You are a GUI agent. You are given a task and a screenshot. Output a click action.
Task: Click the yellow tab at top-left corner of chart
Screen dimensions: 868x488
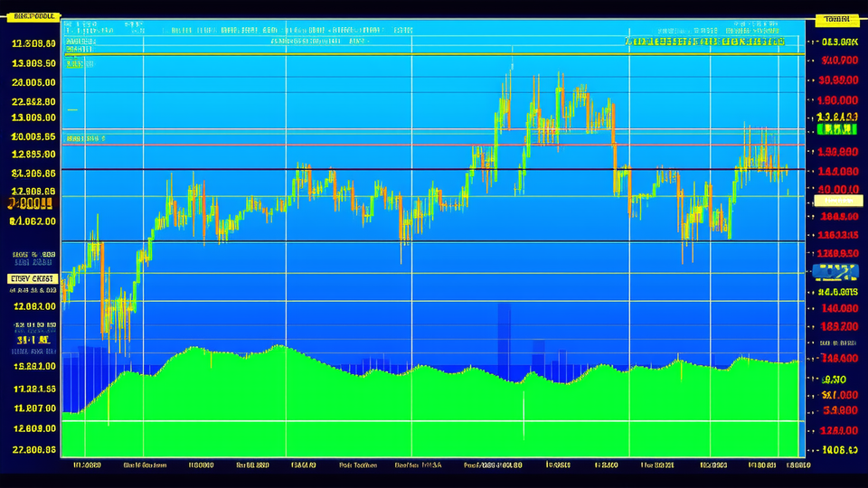pyautogui.click(x=33, y=16)
